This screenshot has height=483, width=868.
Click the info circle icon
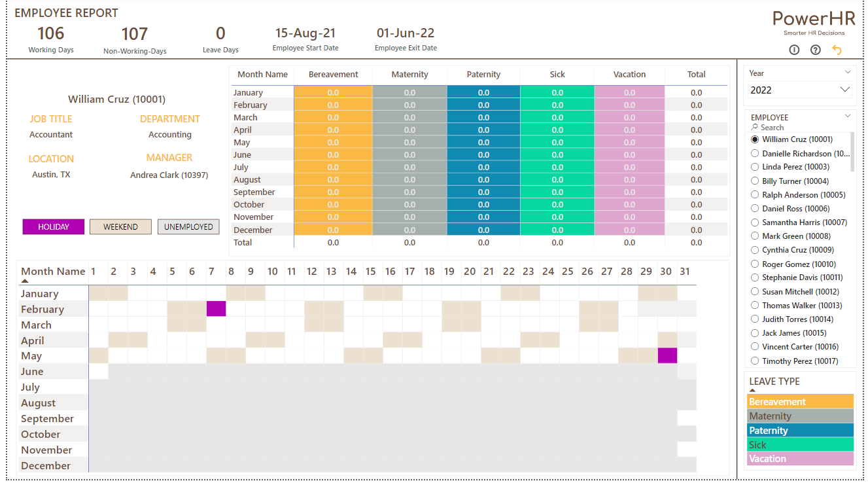[x=794, y=50]
